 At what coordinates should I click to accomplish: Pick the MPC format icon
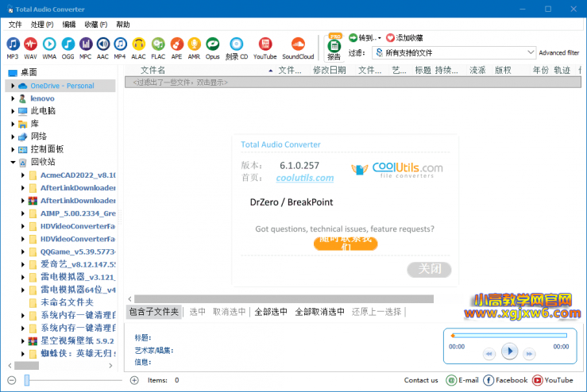(x=85, y=48)
